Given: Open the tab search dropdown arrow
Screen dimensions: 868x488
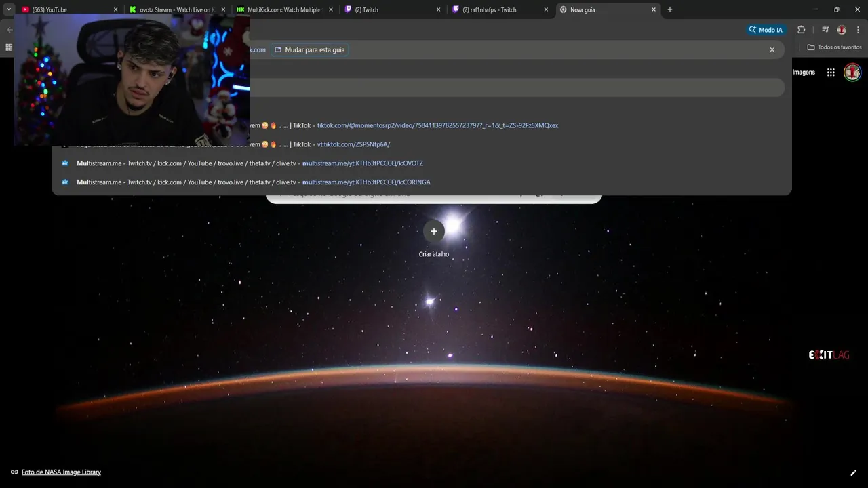Looking at the screenshot, I should pyautogui.click(x=8, y=9).
